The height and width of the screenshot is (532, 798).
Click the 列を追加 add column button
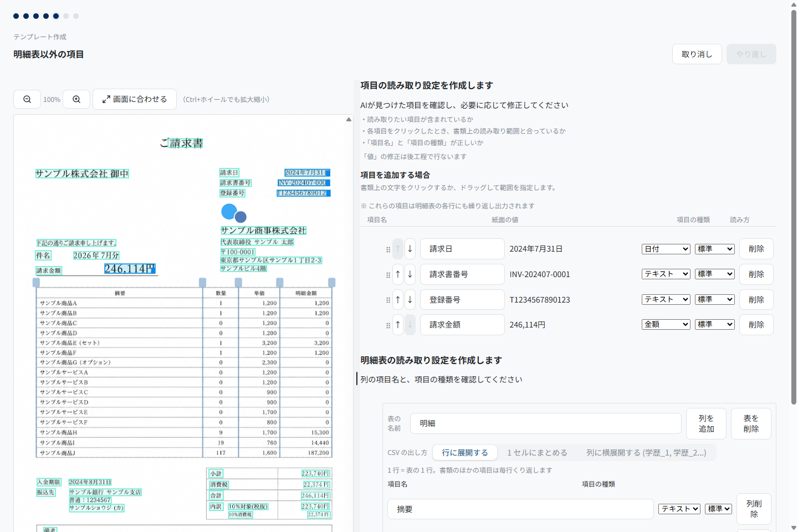pyautogui.click(x=706, y=424)
